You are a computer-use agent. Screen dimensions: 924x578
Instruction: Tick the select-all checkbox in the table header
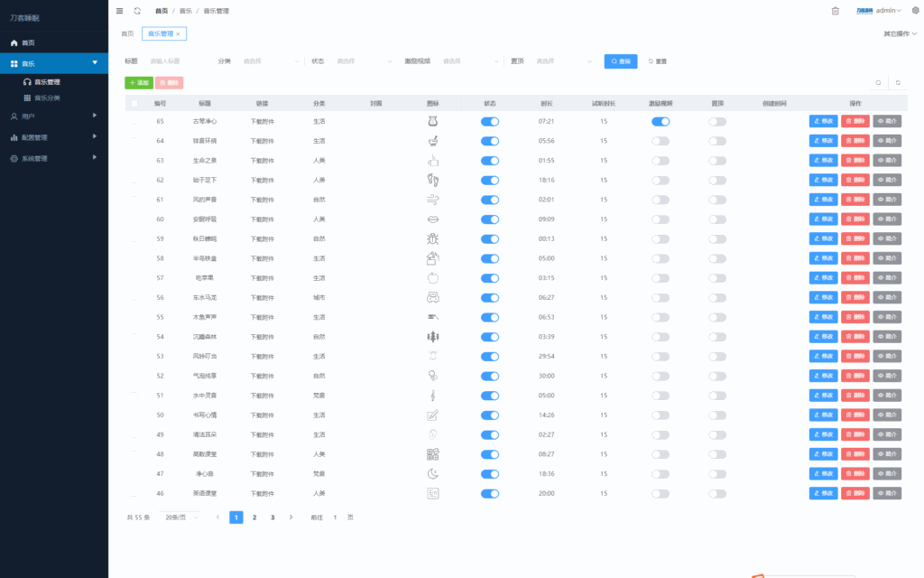[x=134, y=104]
